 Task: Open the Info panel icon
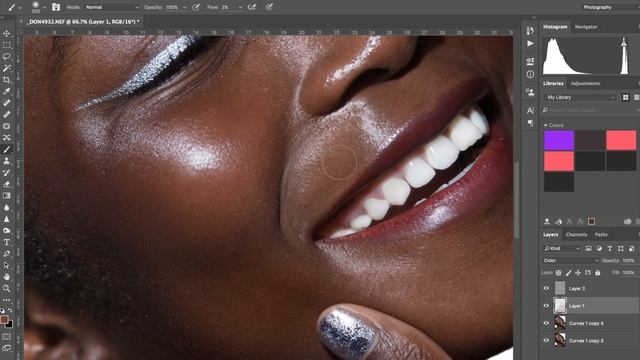tap(530, 74)
